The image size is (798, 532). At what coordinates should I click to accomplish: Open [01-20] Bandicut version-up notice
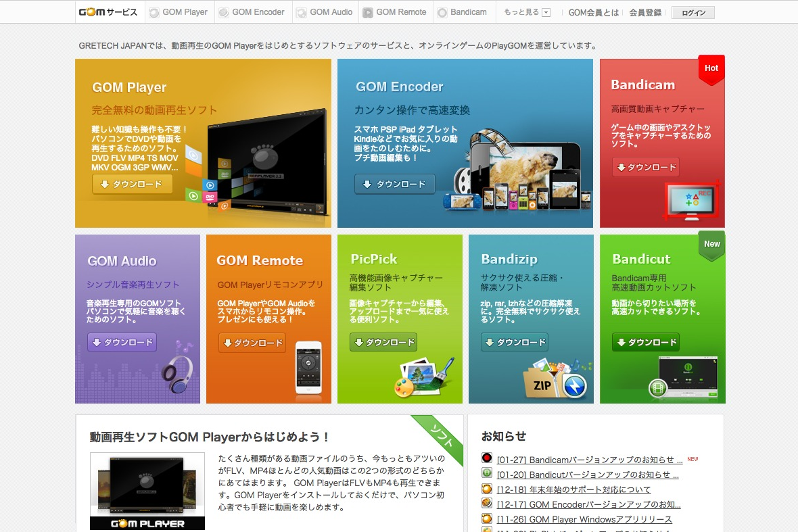click(x=588, y=475)
